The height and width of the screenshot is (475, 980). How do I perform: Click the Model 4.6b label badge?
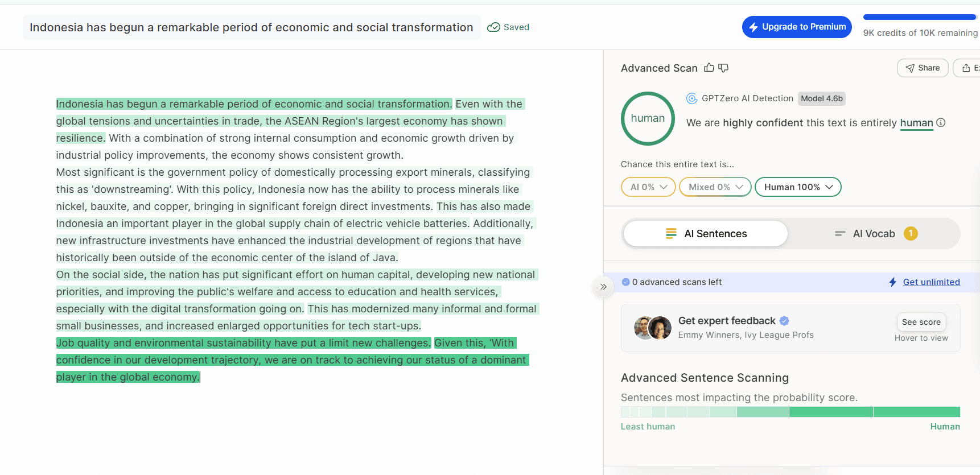point(821,98)
